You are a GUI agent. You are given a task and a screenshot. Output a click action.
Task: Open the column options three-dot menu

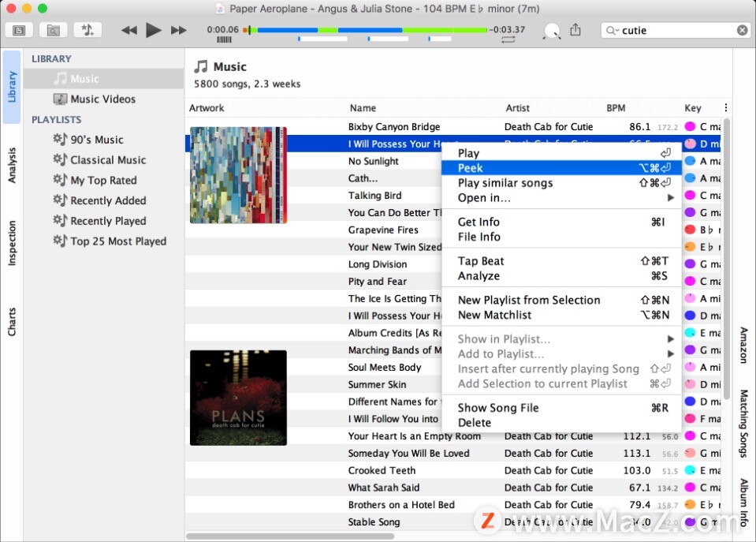[x=725, y=107]
